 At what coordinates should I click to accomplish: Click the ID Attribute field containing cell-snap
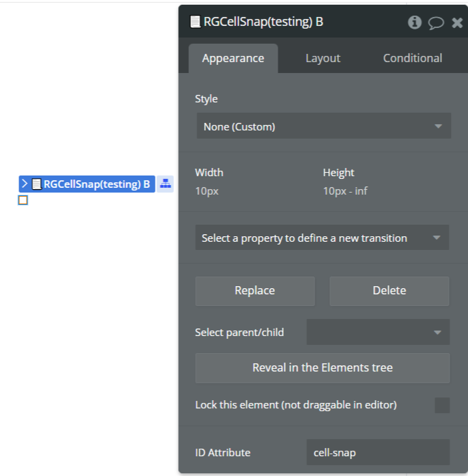pos(377,452)
